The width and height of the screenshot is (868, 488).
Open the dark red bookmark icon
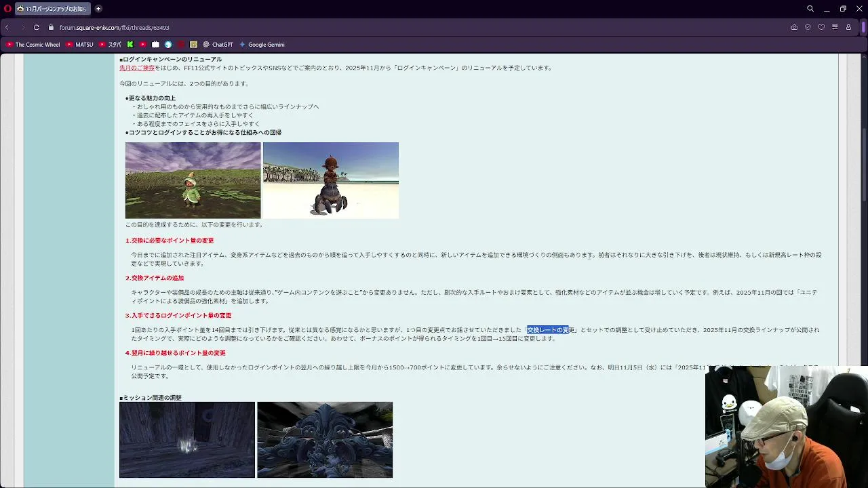click(181, 45)
